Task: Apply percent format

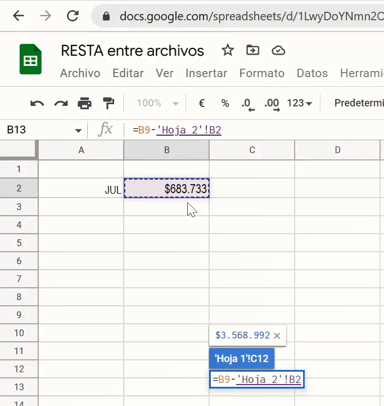Action: pos(225,103)
